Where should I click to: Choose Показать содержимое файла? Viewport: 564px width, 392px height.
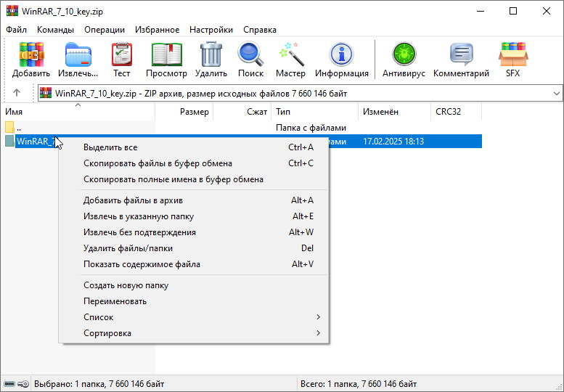(x=195, y=264)
